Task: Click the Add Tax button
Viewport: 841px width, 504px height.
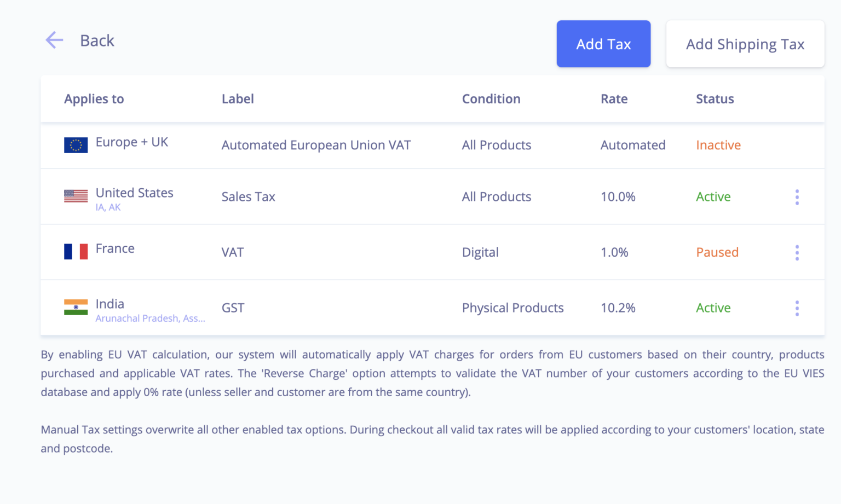Action: pyautogui.click(x=603, y=44)
